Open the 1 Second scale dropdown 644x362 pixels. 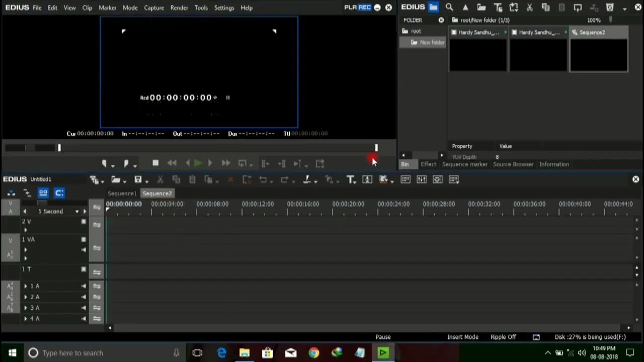(x=77, y=212)
